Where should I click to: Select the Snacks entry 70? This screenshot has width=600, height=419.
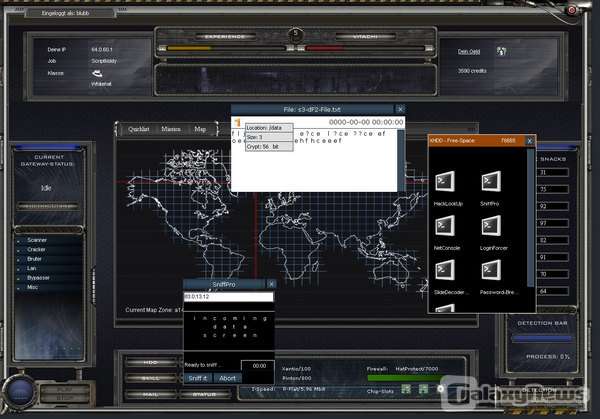point(553,274)
